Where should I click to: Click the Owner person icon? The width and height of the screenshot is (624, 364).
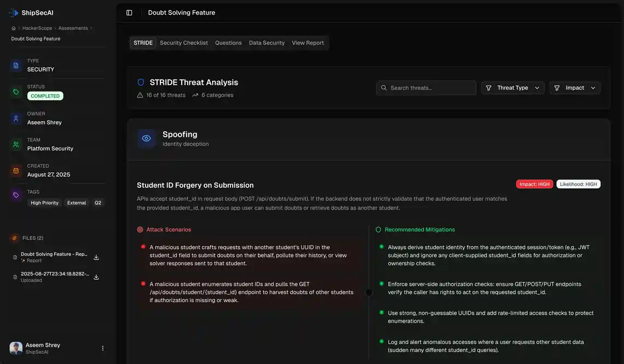(16, 119)
